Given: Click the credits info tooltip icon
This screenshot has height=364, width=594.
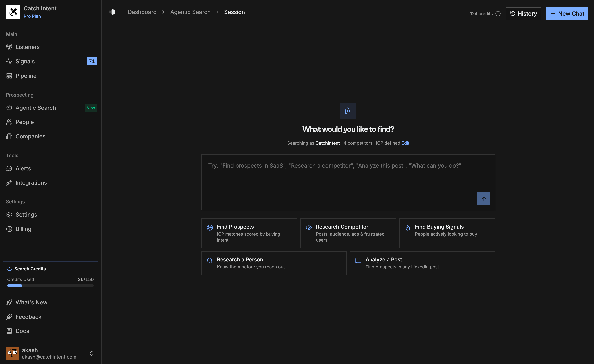Looking at the screenshot, I should coord(498,14).
